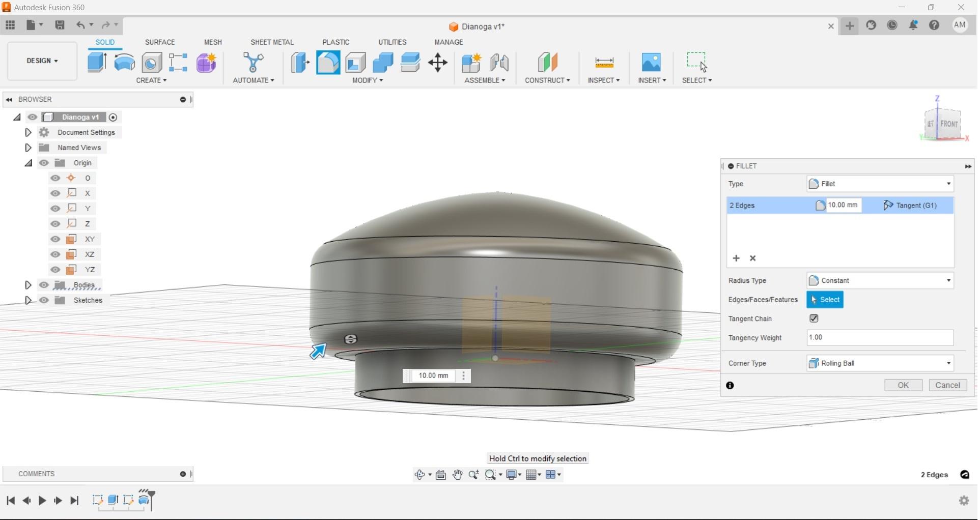Expand the Bodies folder
Image resolution: width=980 pixels, height=520 pixels.
tap(29, 285)
